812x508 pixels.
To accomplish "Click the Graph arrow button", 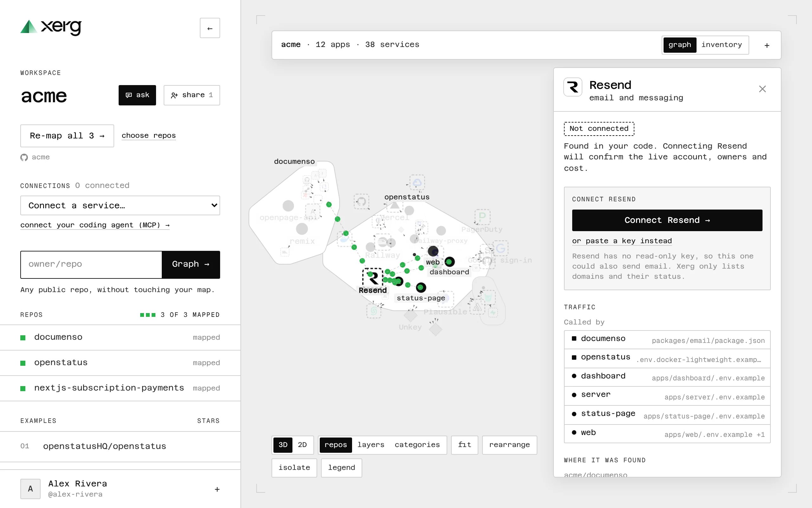I will (x=191, y=264).
